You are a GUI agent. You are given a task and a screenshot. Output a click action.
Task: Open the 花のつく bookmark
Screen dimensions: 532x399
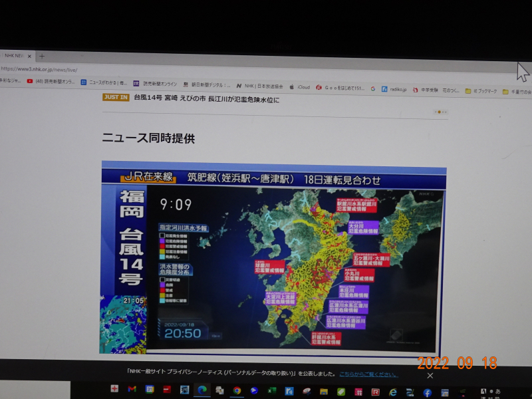[451, 90]
